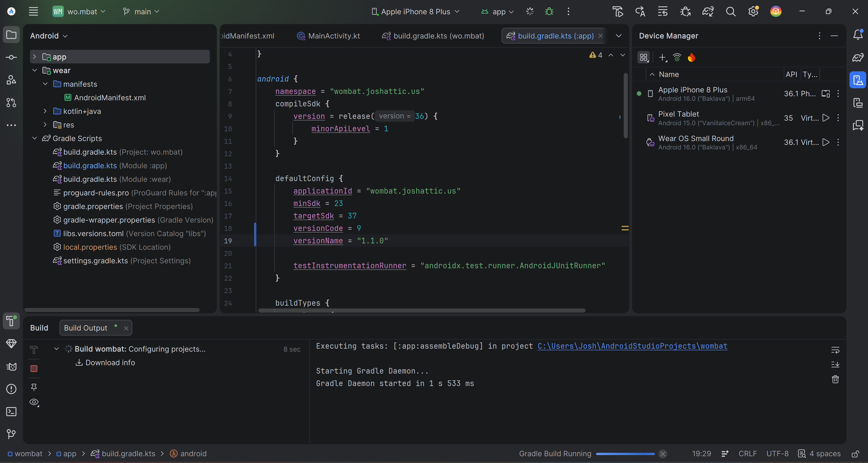
Task: Open app run configuration dropdown
Action: pyautogui.click(x=497, y=12)
